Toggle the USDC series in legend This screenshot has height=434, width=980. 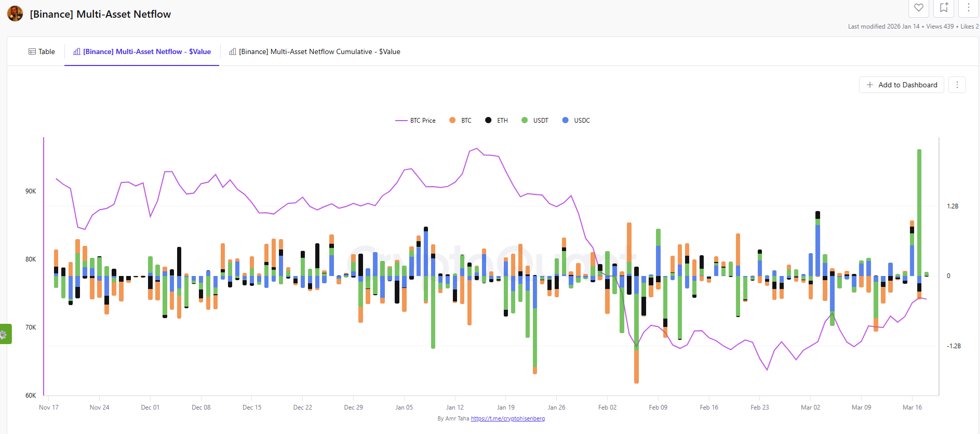[576, 120]
